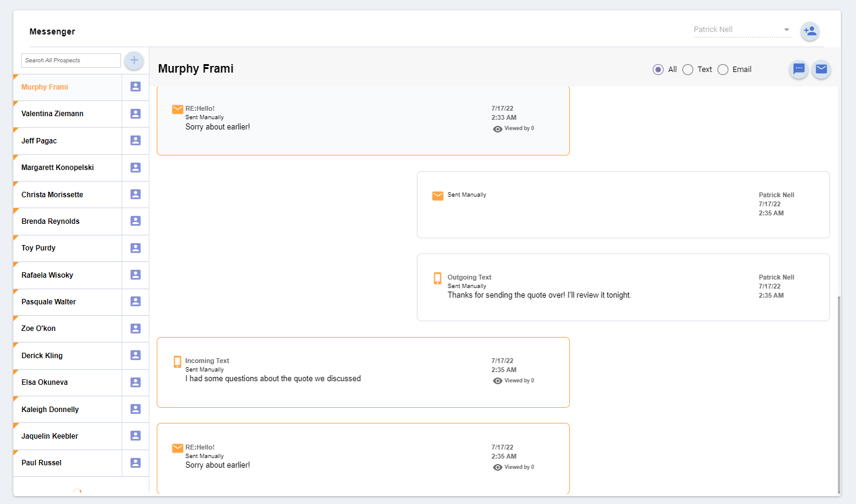Select the Text message filter
Image resolution: width=856 pixels, height=504 pixels.
687,70
